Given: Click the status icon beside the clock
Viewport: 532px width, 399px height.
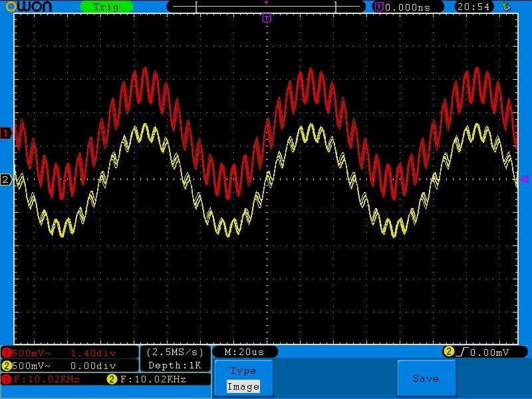Looking at the screenshot, I should click(x=507, y=7).
